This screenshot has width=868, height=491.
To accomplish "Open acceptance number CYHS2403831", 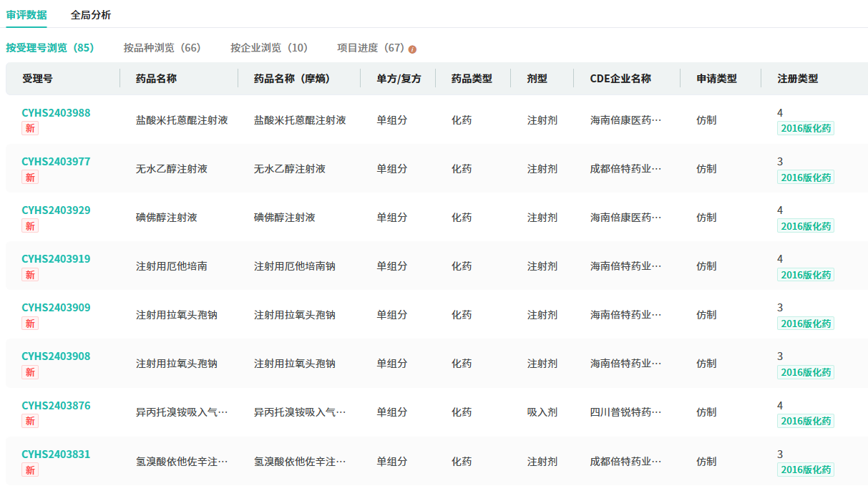I will (x=56, y=454).
